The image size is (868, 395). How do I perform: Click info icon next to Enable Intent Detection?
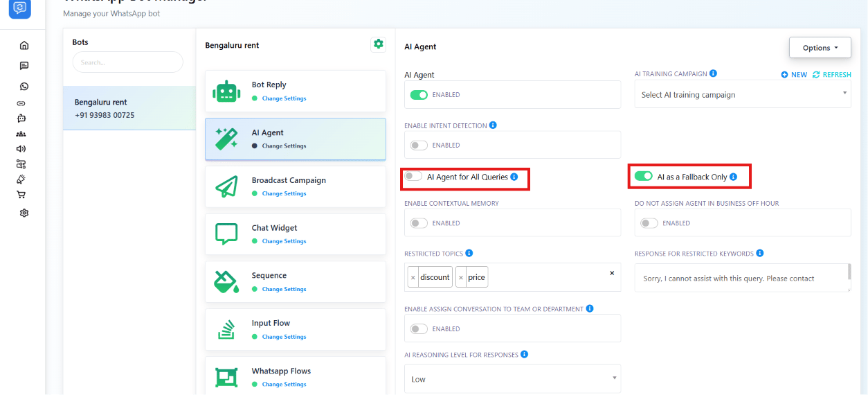coord(493,125)
